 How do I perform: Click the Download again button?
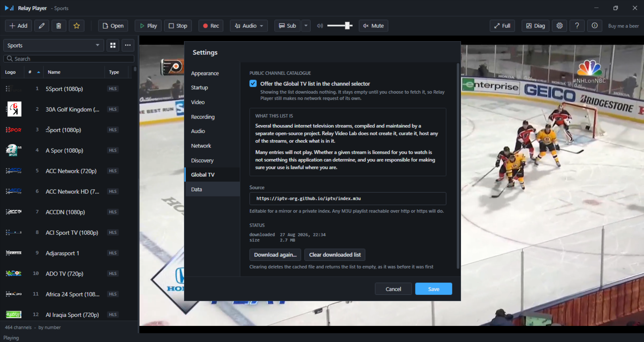(275, 255)
